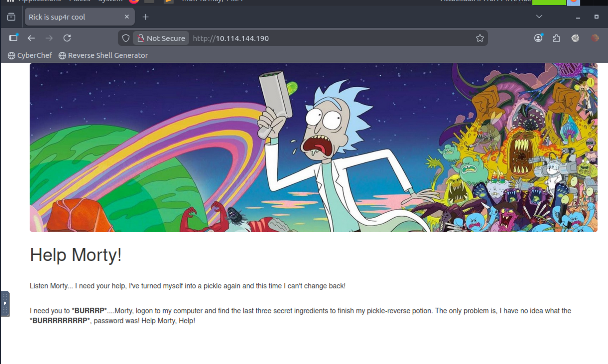Click the bold '*BURRRRRRRRP*' text
The height and width of the screenshot is (364, 608).
(x=60, y=321)
